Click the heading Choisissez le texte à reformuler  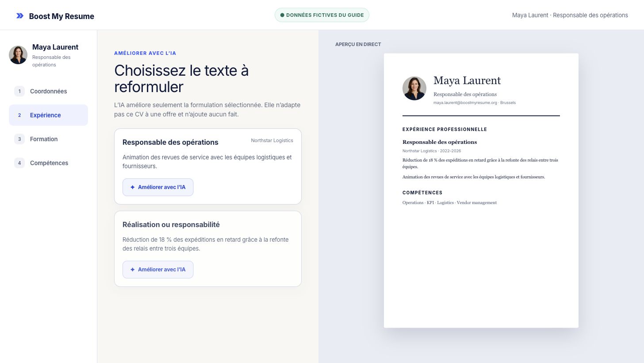(x=181, y=78)
